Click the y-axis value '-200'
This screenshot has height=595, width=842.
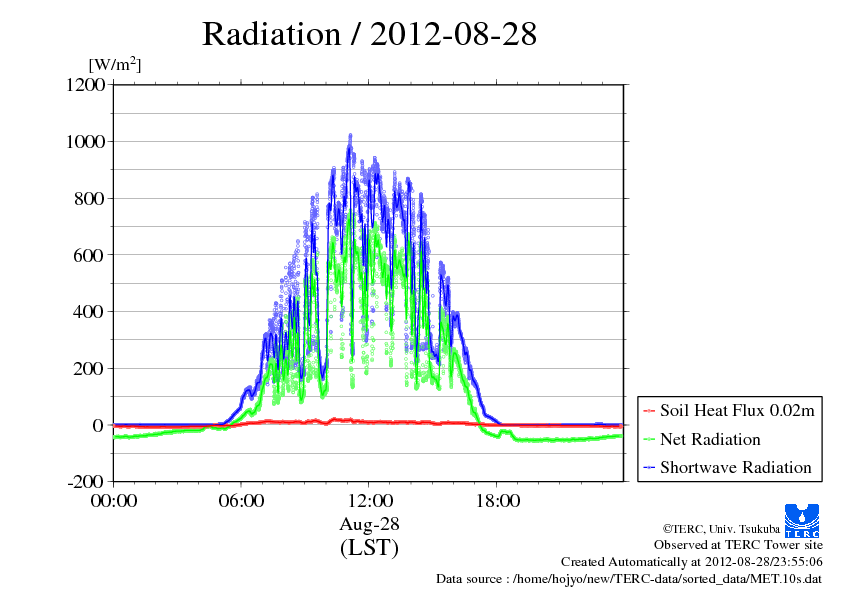click(86, 481)
